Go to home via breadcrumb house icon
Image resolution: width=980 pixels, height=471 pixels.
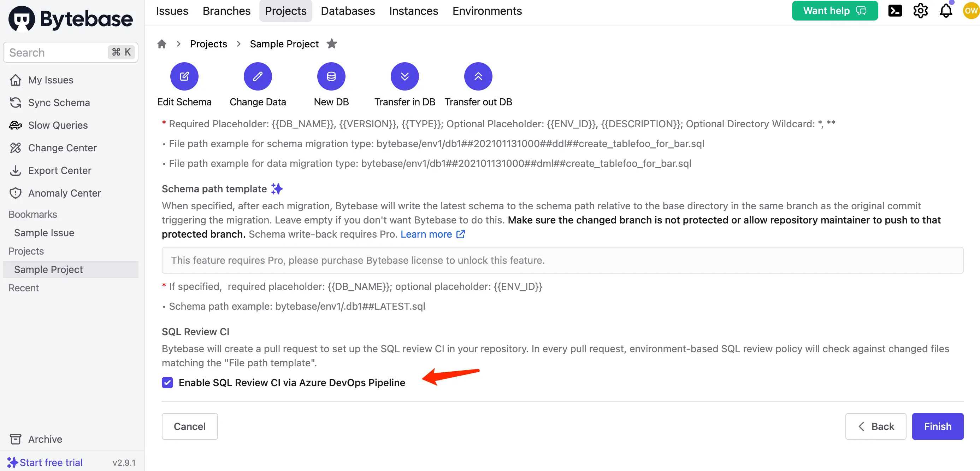[162, 44]
